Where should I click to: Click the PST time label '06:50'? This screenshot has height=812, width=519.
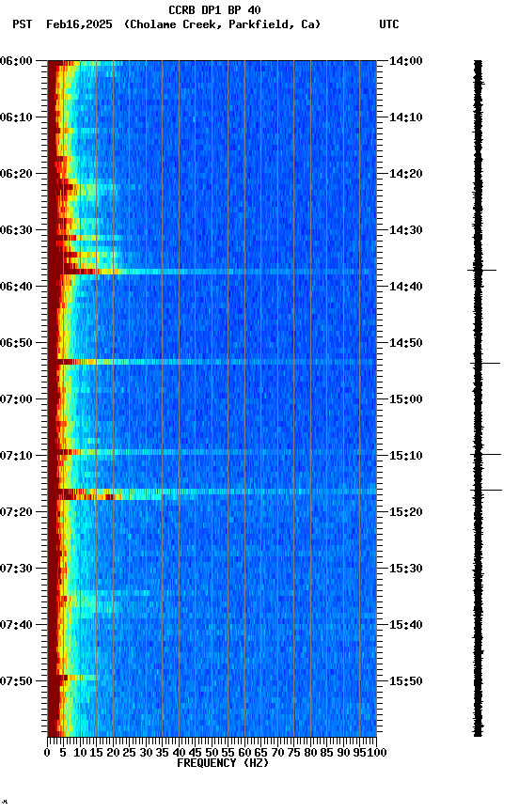coord(16,343)
